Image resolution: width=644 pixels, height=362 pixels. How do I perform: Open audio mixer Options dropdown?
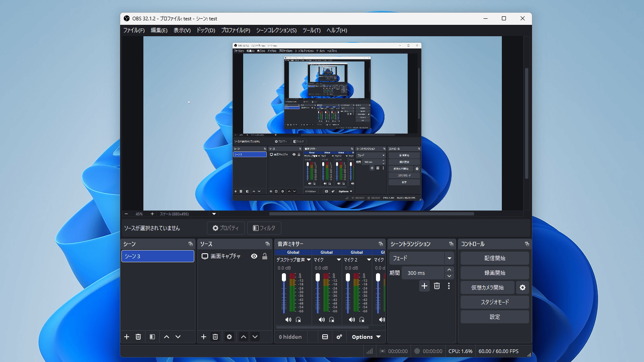tap(366, 337)
